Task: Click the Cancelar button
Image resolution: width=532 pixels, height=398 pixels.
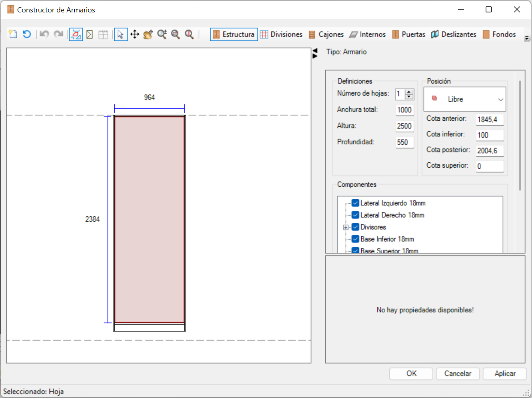Action: point(458,374)
